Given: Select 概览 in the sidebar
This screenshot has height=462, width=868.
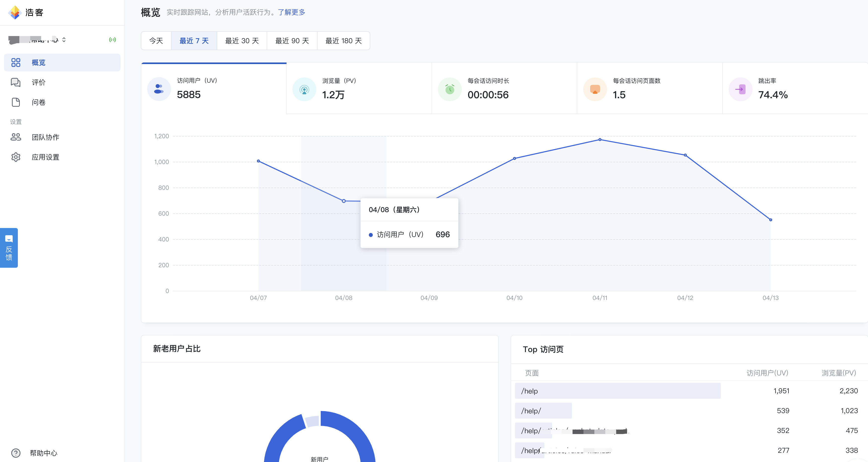Looking at the screenshot, I should [x=62, y=62].
